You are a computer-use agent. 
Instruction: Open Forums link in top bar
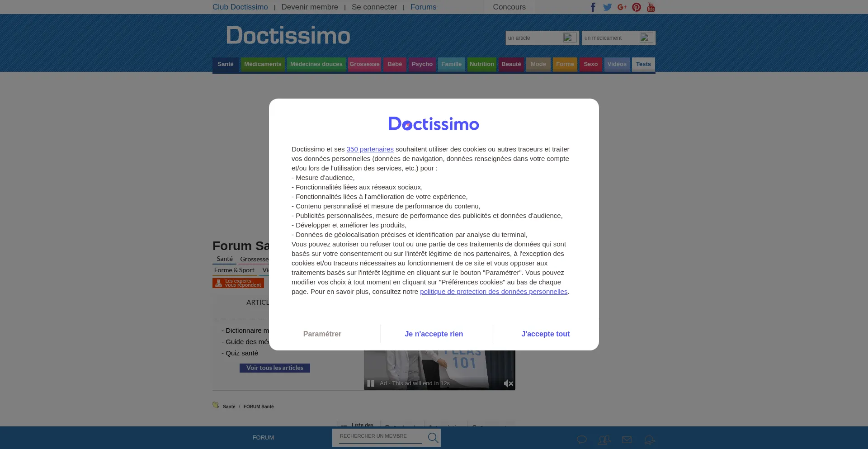(423, 7)
